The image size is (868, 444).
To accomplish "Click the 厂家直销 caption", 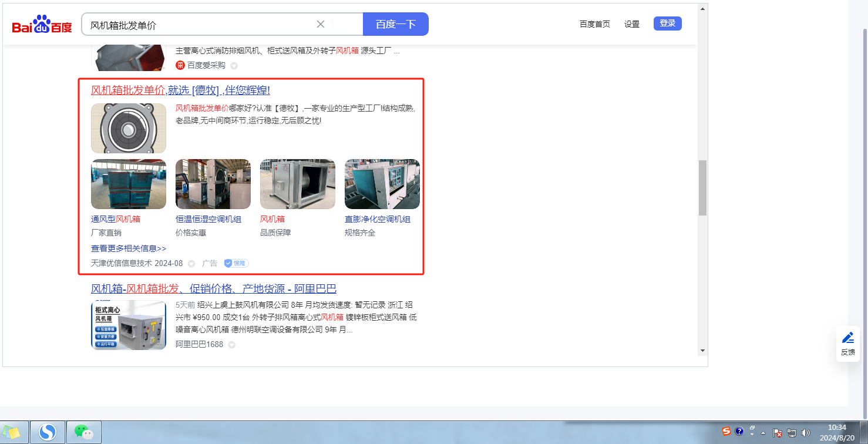I will pos(106,233).
